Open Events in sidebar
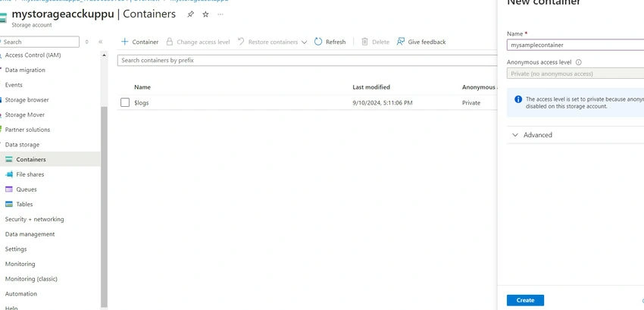The height and width of the screenshot is (310, 644). (14, 85)
